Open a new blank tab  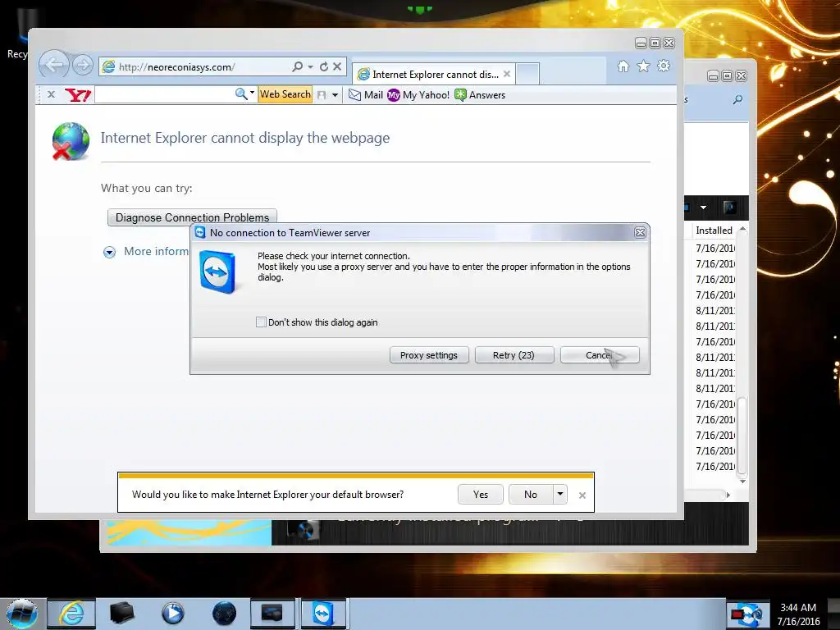(527, 75)
